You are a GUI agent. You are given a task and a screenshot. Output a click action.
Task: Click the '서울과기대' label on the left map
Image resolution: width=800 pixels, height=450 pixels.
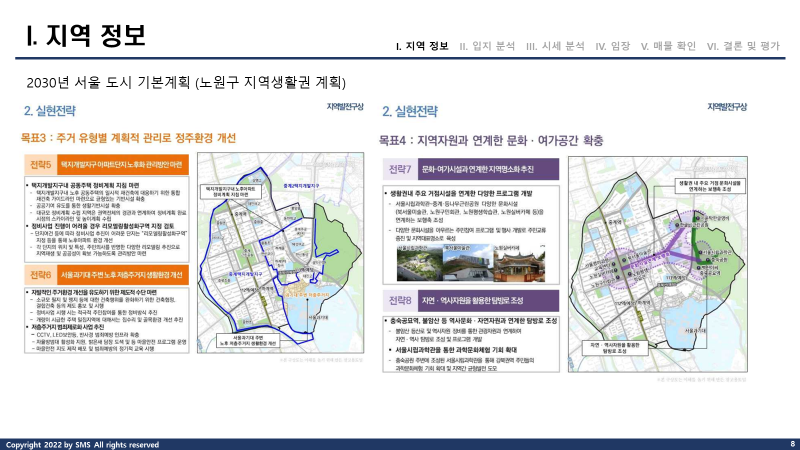tap(318, 317)
